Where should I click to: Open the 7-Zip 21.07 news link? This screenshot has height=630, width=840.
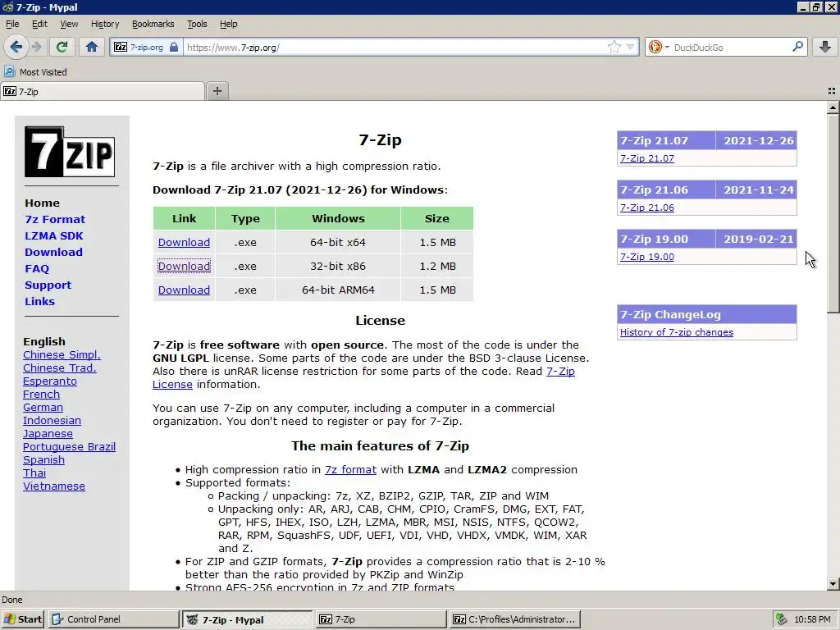click(646, 158)
